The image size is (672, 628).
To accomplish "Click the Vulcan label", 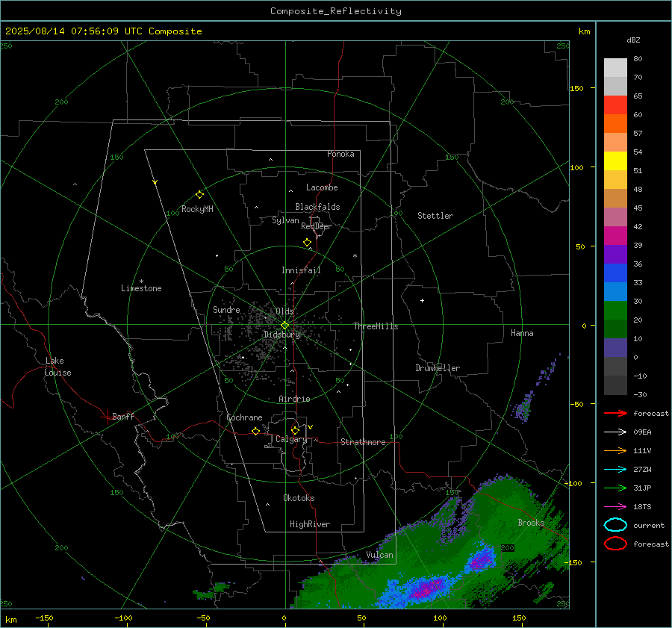I will point(380,555).
